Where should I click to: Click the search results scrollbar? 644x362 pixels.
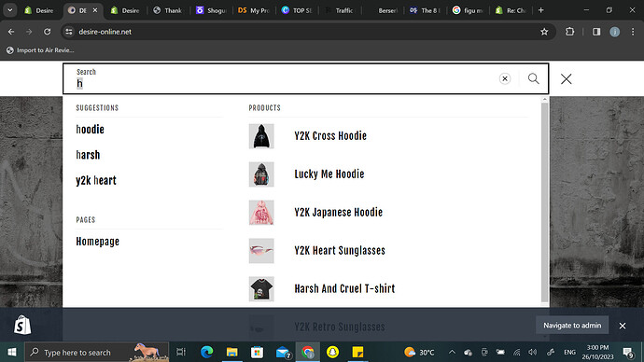pos(545,202)
